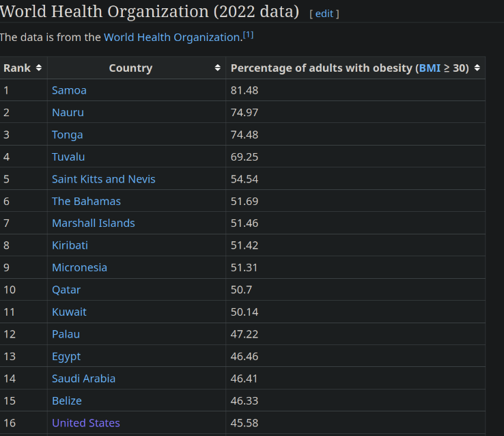This screenshot has width=504, height=436.
Task: Open the Kiribati country link
Action: pyautogui.click(x=70, y=245)
